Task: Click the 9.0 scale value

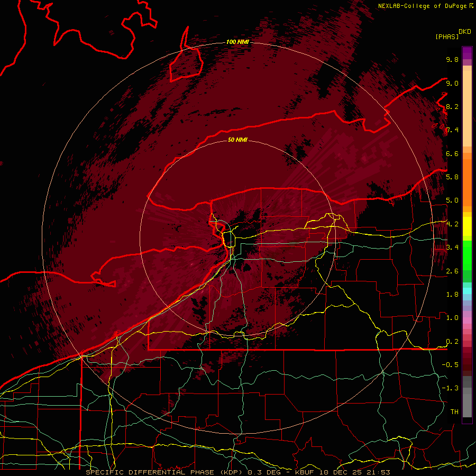Action: coord(452,83)
